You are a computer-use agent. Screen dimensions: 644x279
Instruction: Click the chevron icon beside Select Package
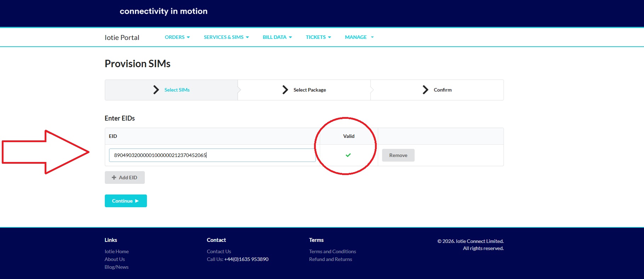click(285, 90)
